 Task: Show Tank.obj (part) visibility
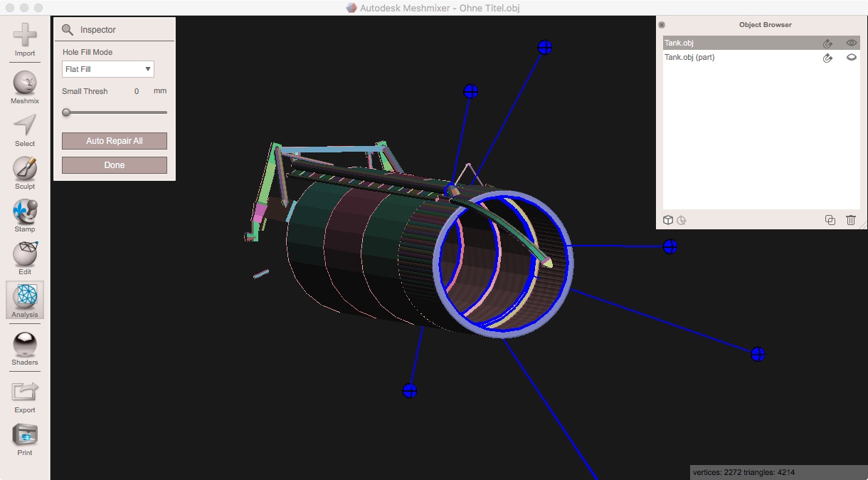tap(851, 58)
